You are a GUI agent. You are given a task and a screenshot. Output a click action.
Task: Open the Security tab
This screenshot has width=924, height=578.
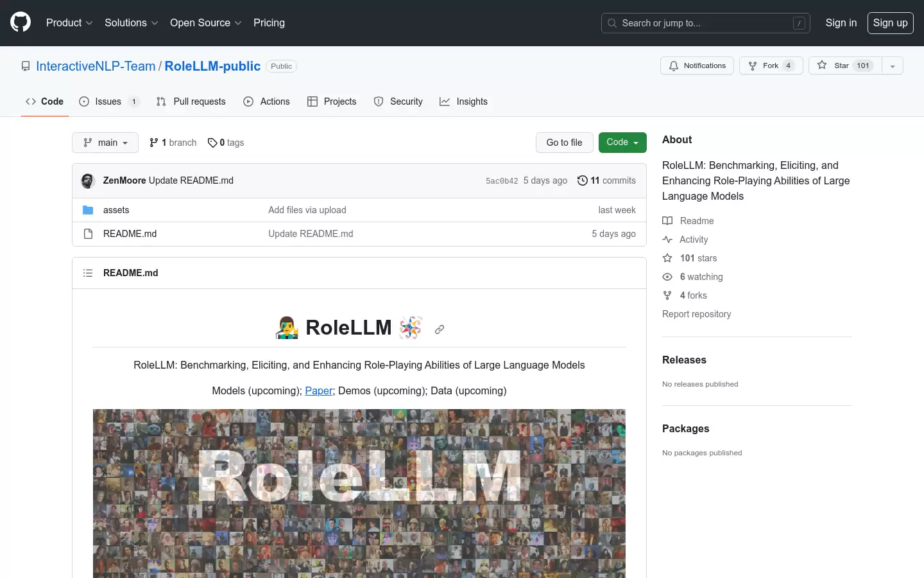pyautogui.click(x=398, y=101)
